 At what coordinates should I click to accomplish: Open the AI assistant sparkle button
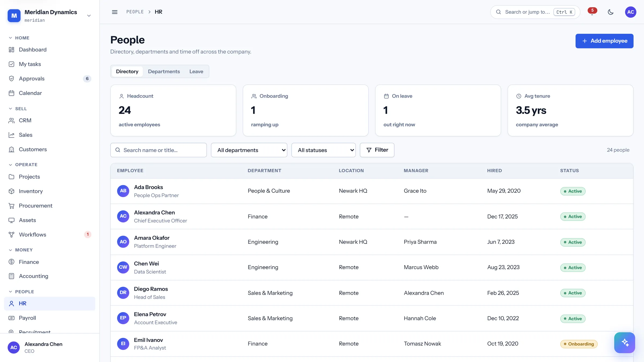click(625, 342)
